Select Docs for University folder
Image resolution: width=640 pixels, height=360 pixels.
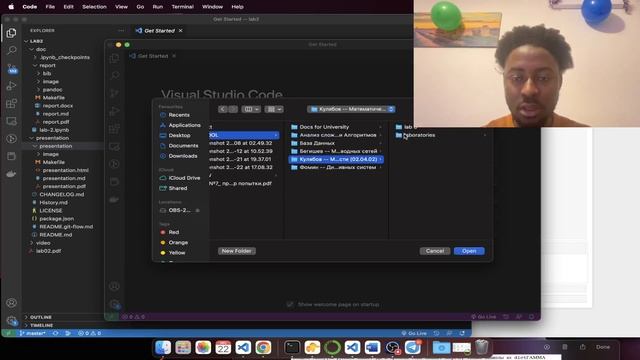(x=324, y=127)
